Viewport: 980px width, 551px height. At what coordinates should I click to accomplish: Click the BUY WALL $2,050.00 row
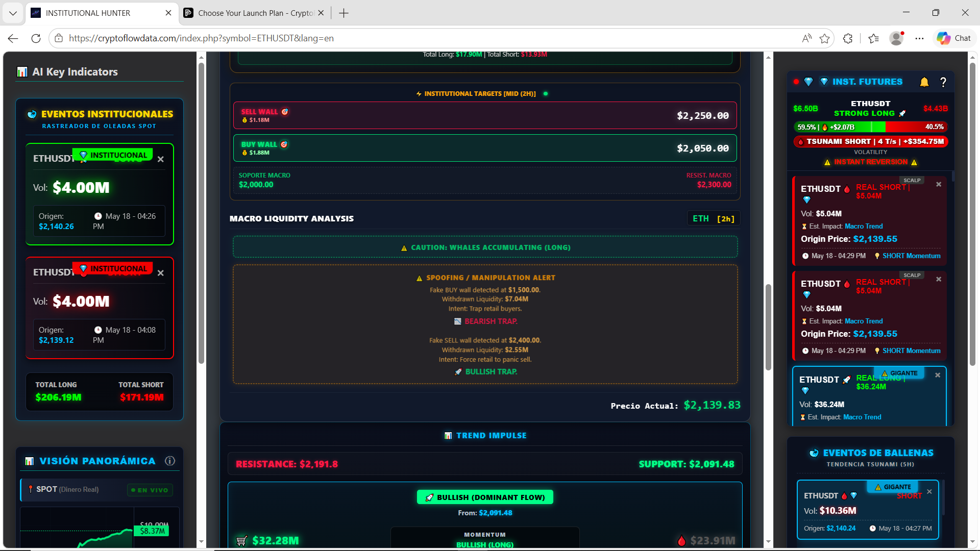pyautogui.click(x=485, y=148)
